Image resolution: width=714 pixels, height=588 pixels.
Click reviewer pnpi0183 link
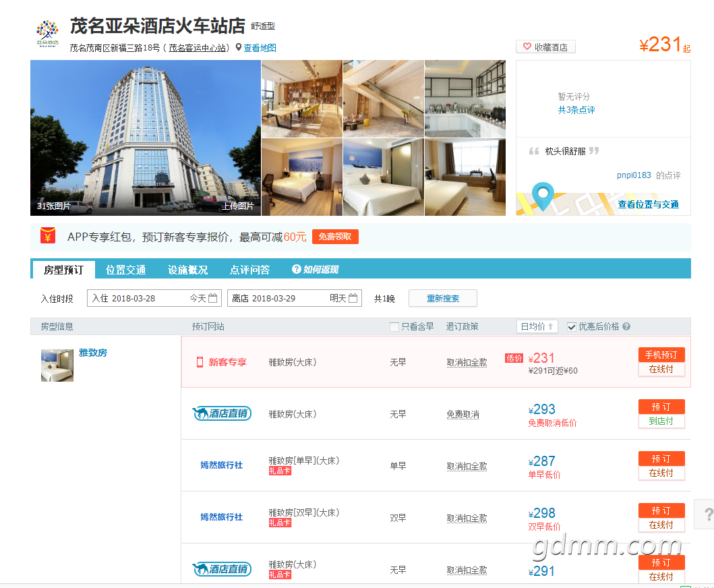point(634,175)
